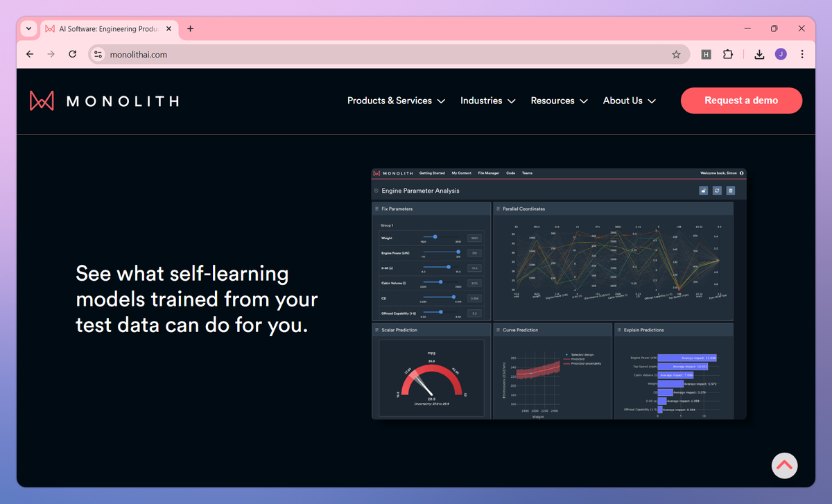Go back to previous page
The height and width of the screenshot is (504, 832).
tap(29, 54)
